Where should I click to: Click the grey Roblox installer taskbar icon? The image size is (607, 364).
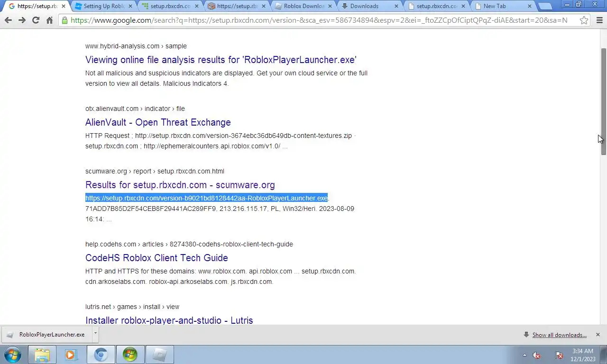159,355
